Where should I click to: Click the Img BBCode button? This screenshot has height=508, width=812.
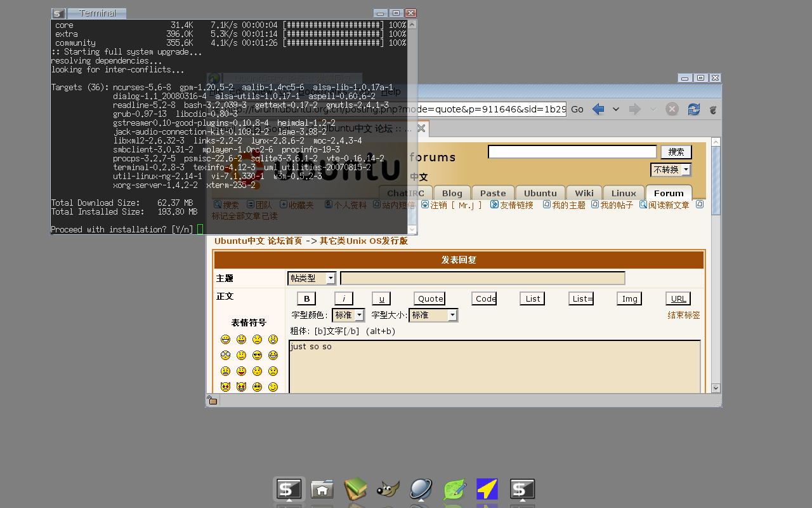click(x=629, y=298)
